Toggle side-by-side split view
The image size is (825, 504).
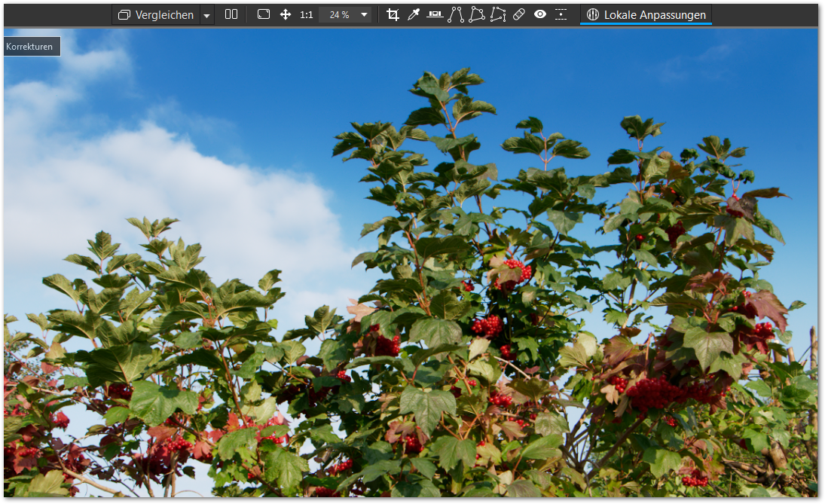(231, 14)
